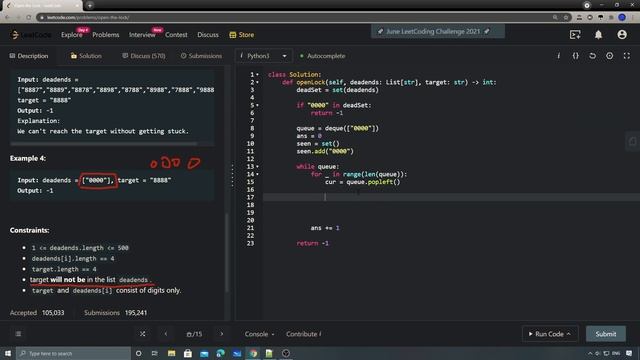This screenshot has width=640, height=360.
Task: Open editor settings icon
Action: coord(609,56)
